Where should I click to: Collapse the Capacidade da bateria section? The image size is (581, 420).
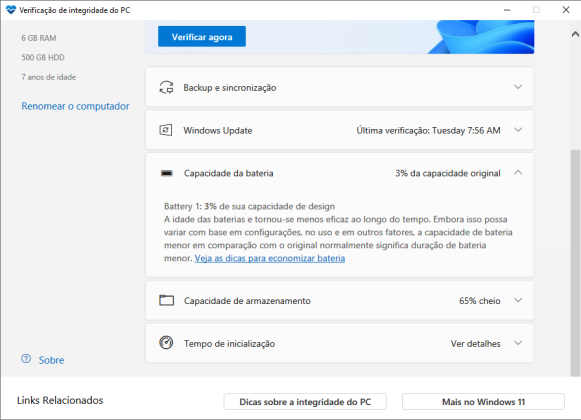coord(518,172)
